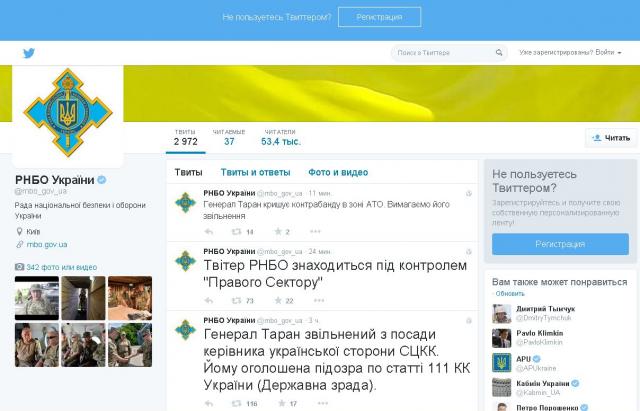The image size is (640, 411).
Task: Click the verified badge beside РНБО України
Action: (101, 179)
